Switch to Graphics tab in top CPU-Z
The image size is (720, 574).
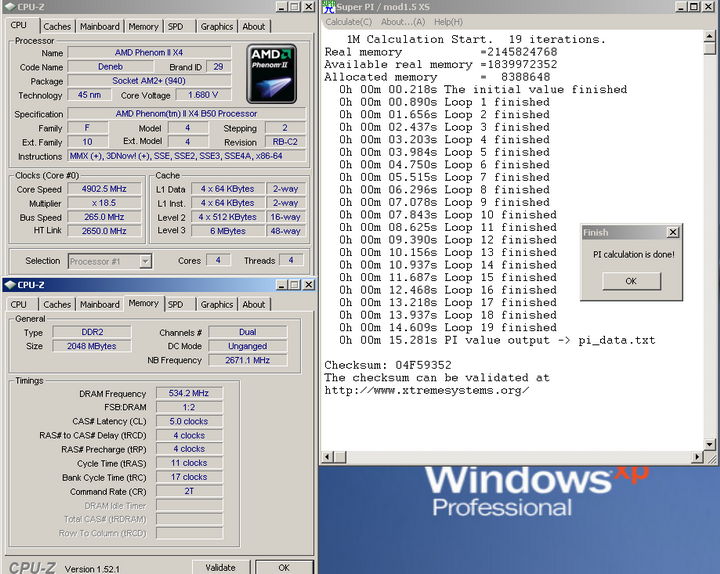[x=217, y=27]
